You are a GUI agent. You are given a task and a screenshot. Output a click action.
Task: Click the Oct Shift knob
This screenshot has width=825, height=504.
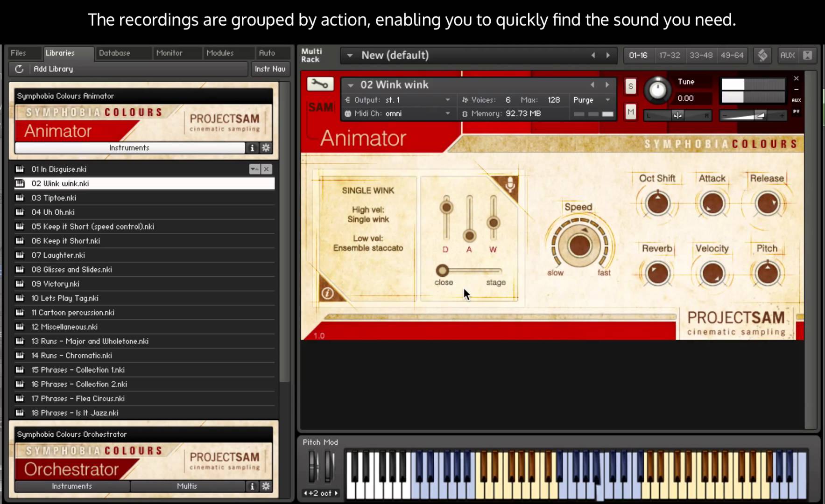pos(657,203)
